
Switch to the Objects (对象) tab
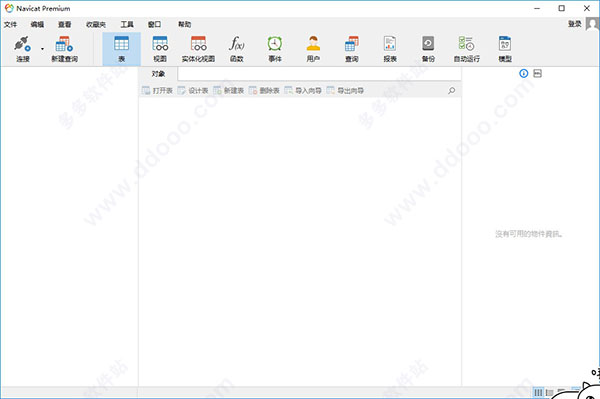click(158, 73)
